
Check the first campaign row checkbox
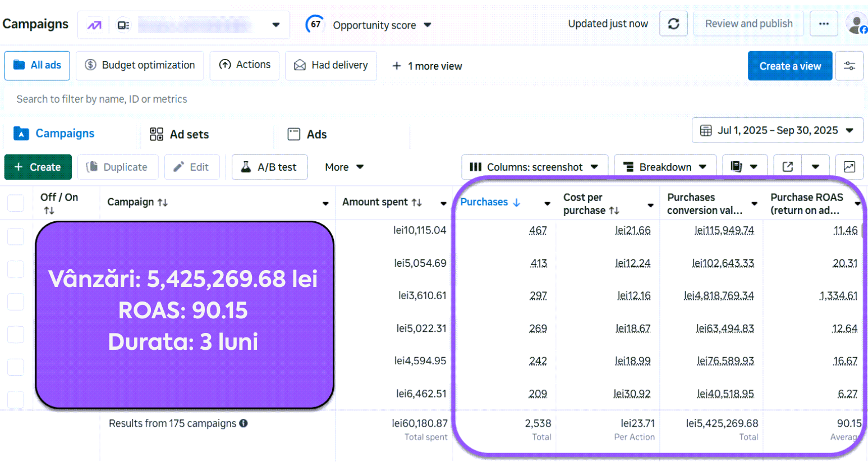click(x=15, y=236)
